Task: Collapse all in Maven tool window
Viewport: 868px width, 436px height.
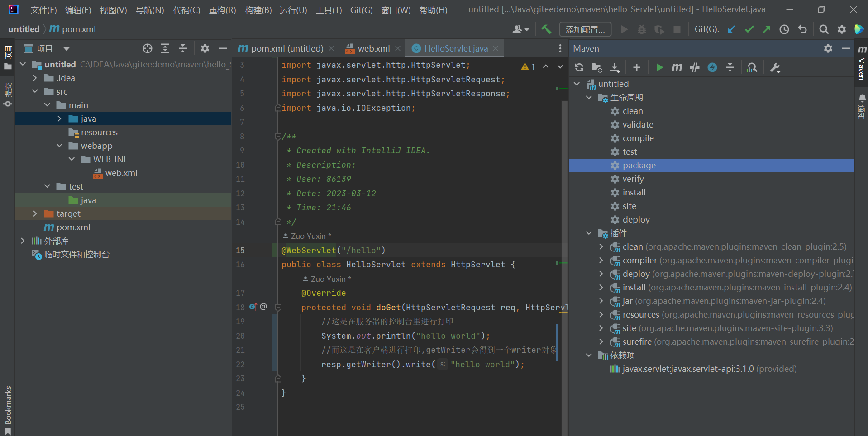Action: click(x=730, y=68)
